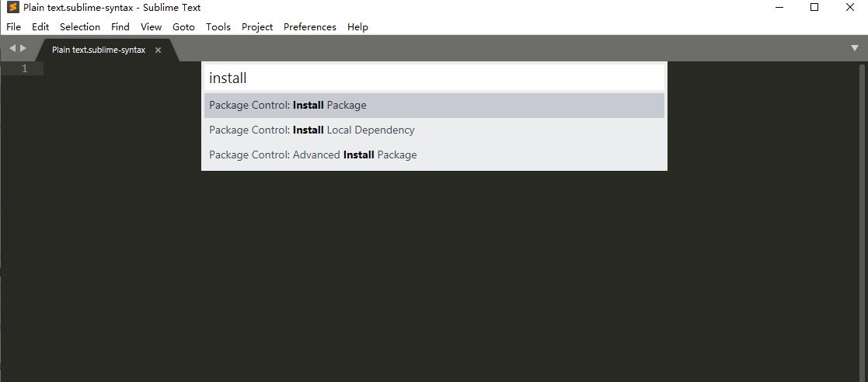Screen dimensions: 868x382
Task: Open the Help menu
Action: point(357,26)
